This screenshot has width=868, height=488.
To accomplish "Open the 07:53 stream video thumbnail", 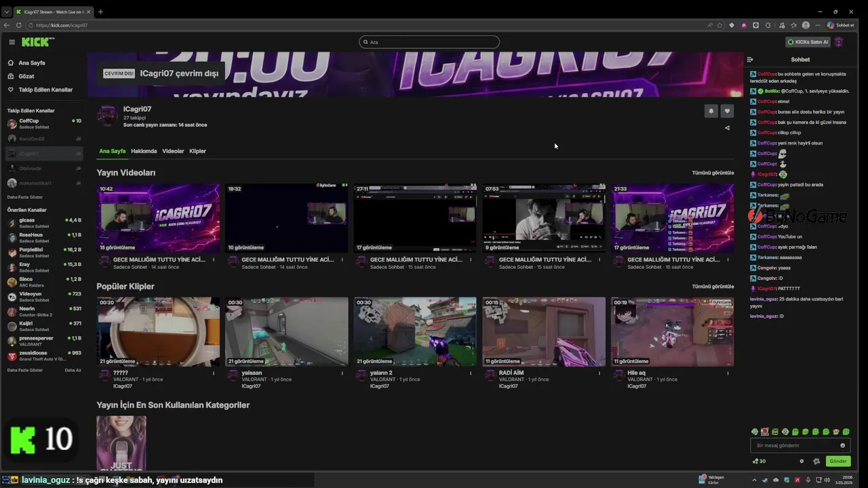I will tap(544, 218).
